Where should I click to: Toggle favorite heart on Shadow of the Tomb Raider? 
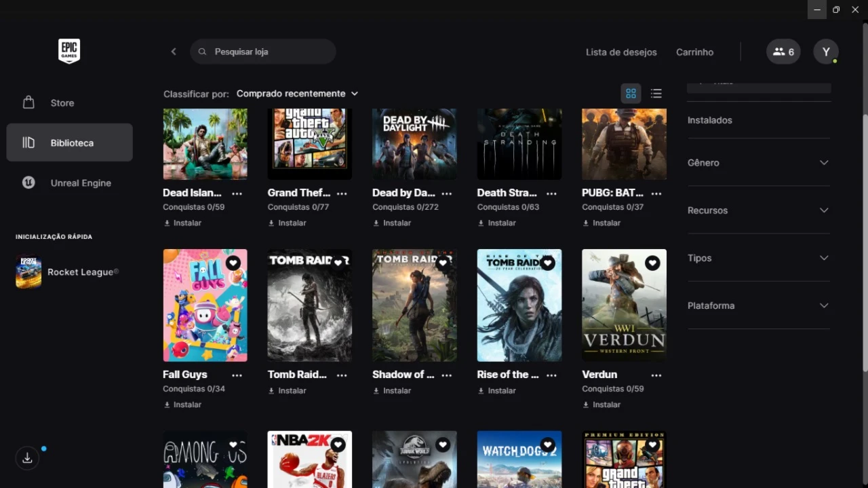click(x=443, y=263)
